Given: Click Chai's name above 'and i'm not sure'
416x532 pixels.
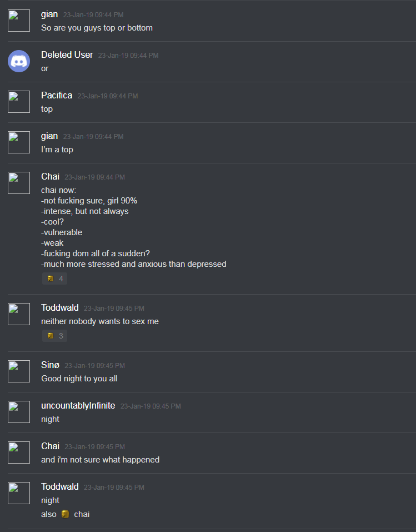Looking at the screenshot, I should [50, 446].
